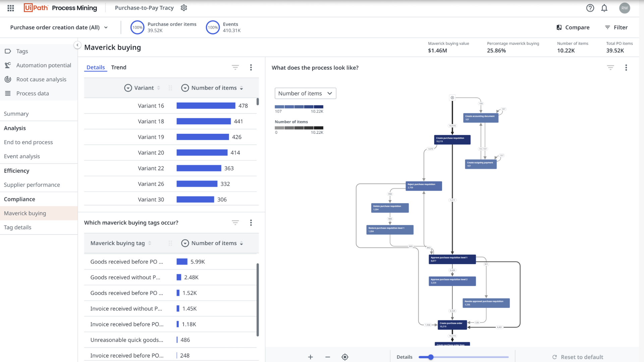The width and height of the screenshot is (644, 362).
Task: Click the Create purchase requisition node
Action: (452, 140)
